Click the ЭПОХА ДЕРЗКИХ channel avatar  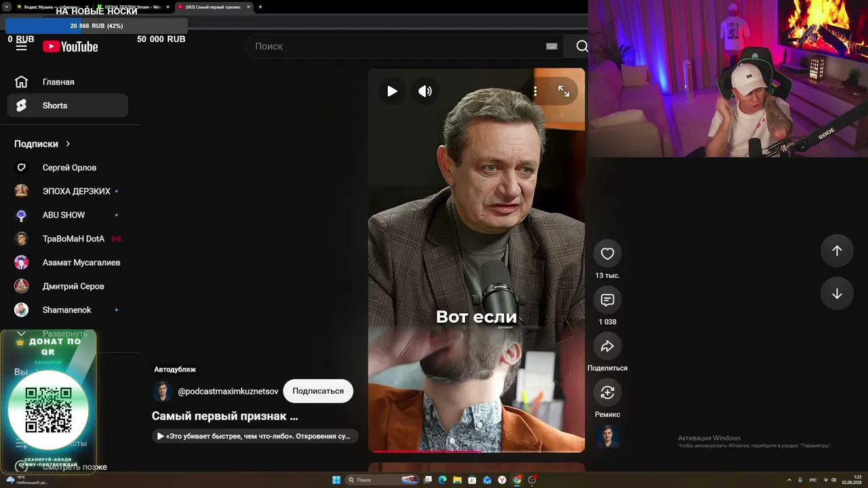tap(22, 191)
